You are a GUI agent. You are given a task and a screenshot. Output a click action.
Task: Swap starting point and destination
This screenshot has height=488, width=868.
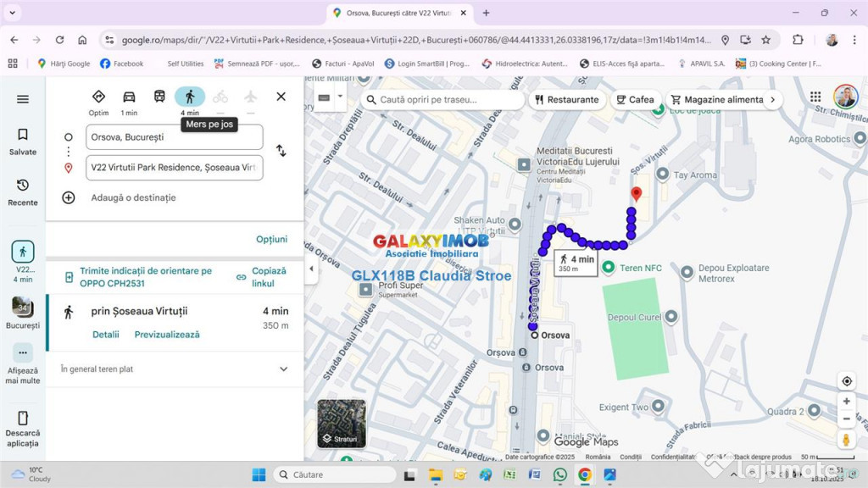[281, 151]
